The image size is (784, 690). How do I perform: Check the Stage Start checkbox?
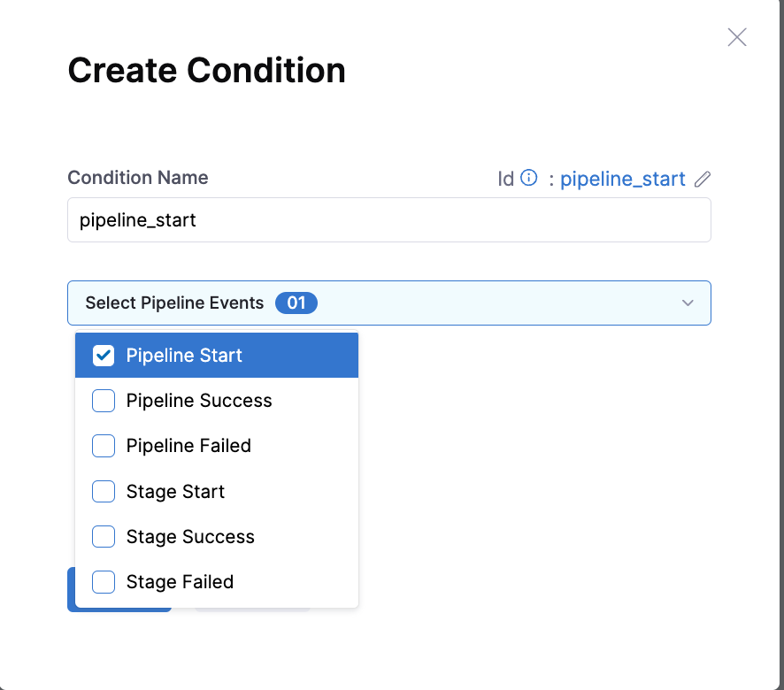coord(104,492)
